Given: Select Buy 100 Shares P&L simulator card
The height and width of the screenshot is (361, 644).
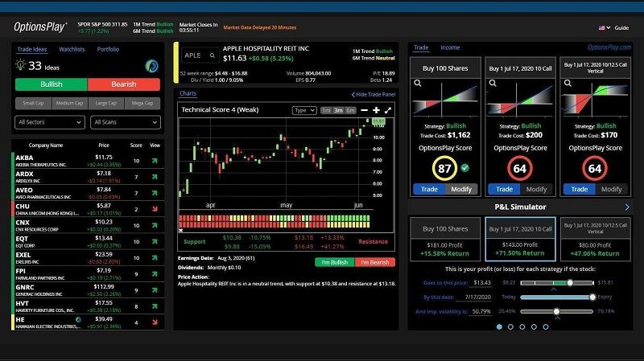Looking at the screenshot, I should click(x=445, y=239).
